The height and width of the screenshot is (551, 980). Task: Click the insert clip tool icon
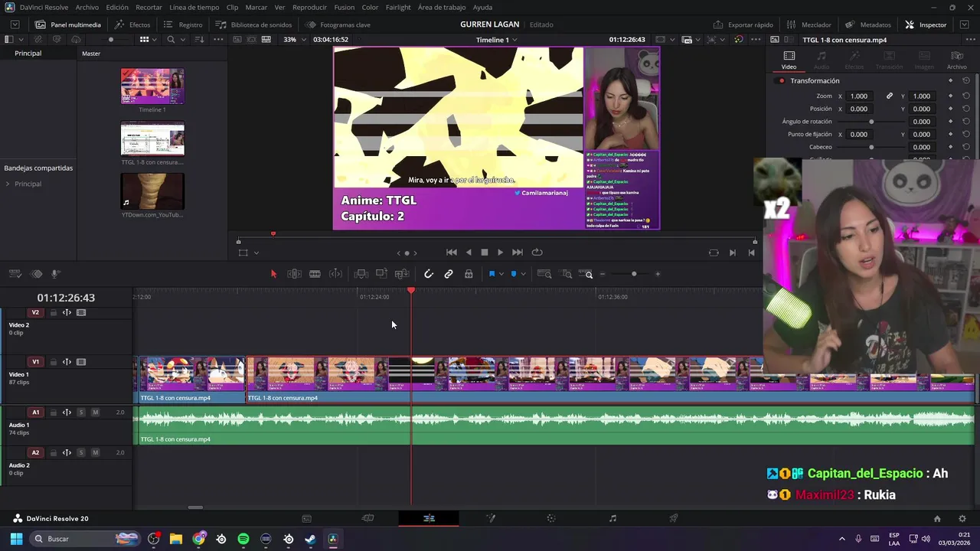(361, 274)
